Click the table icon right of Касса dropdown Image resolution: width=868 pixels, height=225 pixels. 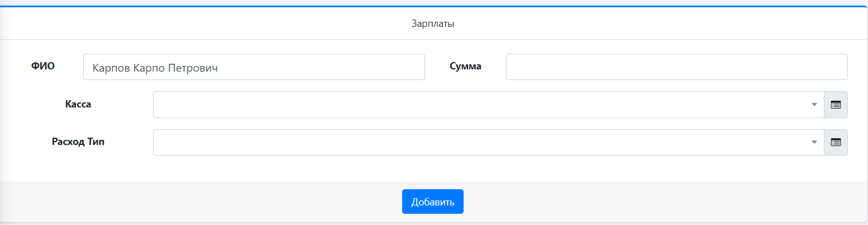[836, 105]
